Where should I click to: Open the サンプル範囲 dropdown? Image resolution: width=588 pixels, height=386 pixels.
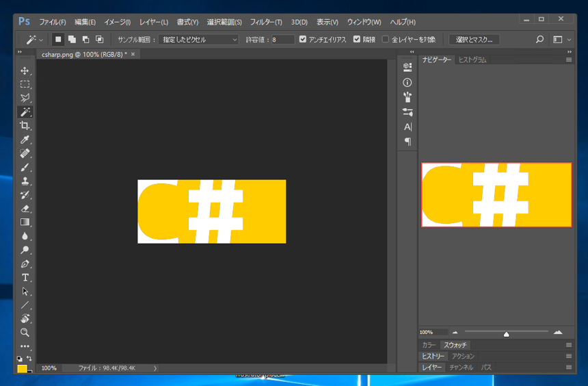coord(198,40)
